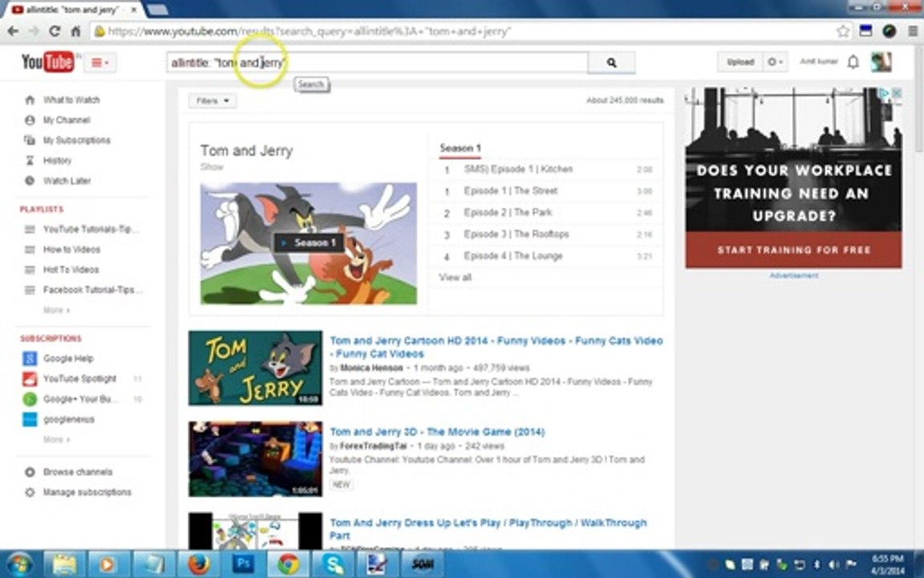The height and width of the screenshot is (578, 924).
Task: Expand More under Subscriptions
Action: coord(56,439)
